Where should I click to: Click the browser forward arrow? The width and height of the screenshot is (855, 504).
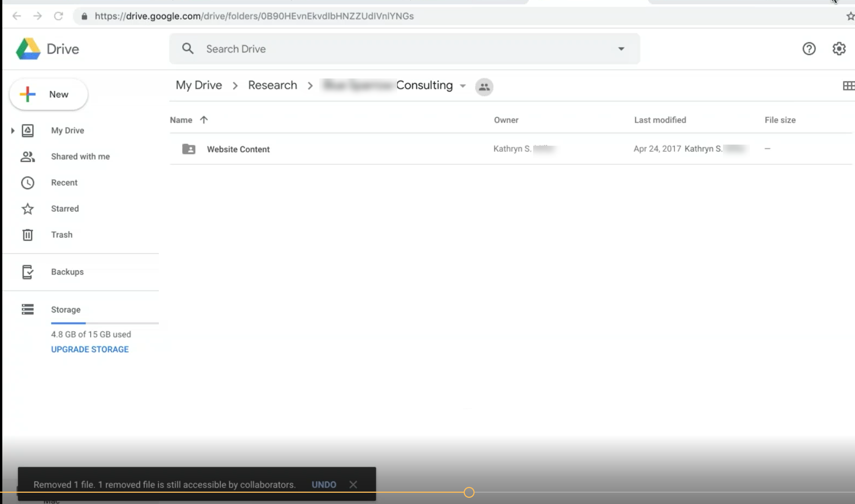click(37, 16)
